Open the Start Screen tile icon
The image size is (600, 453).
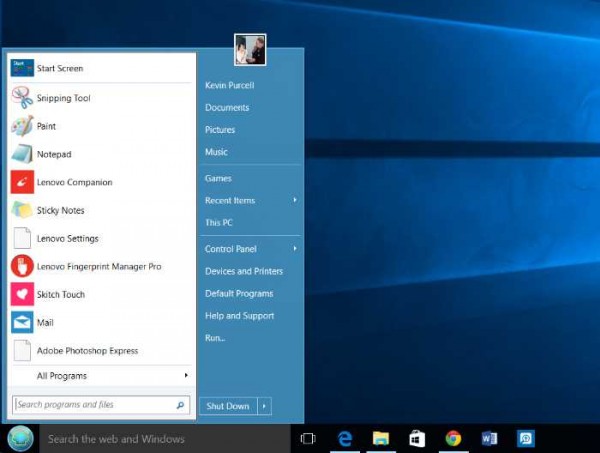coord(22,68)
